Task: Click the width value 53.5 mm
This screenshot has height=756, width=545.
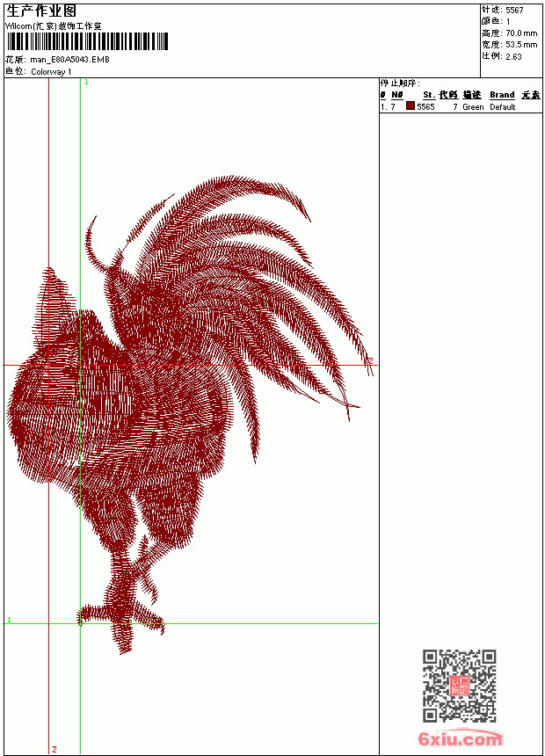Action: [521, 45]
